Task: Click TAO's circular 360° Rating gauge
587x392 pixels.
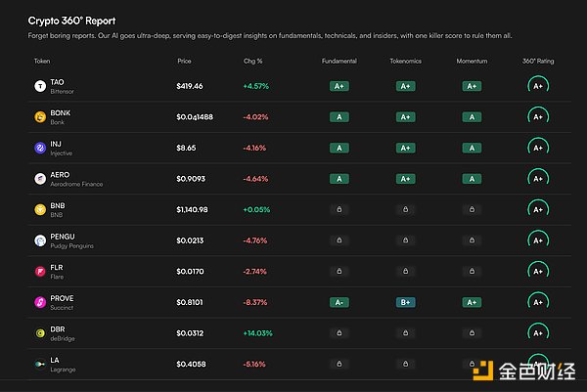Action: [537, 86]
